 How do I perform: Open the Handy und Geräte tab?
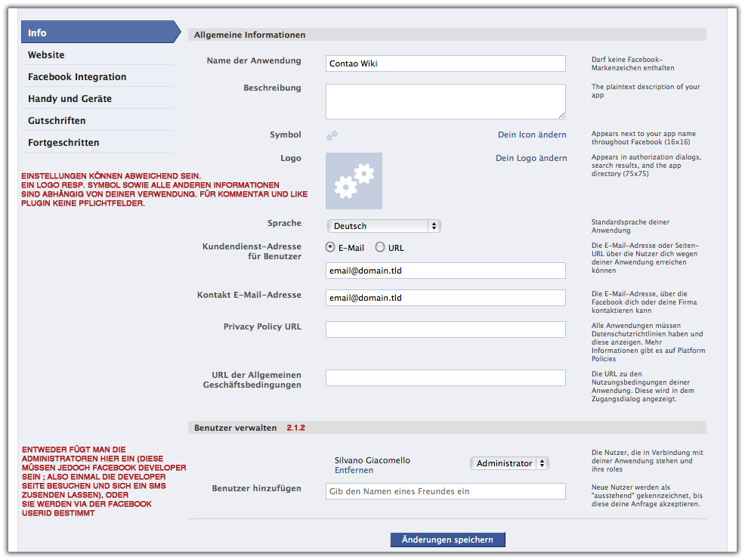click(x=70, y=99)
